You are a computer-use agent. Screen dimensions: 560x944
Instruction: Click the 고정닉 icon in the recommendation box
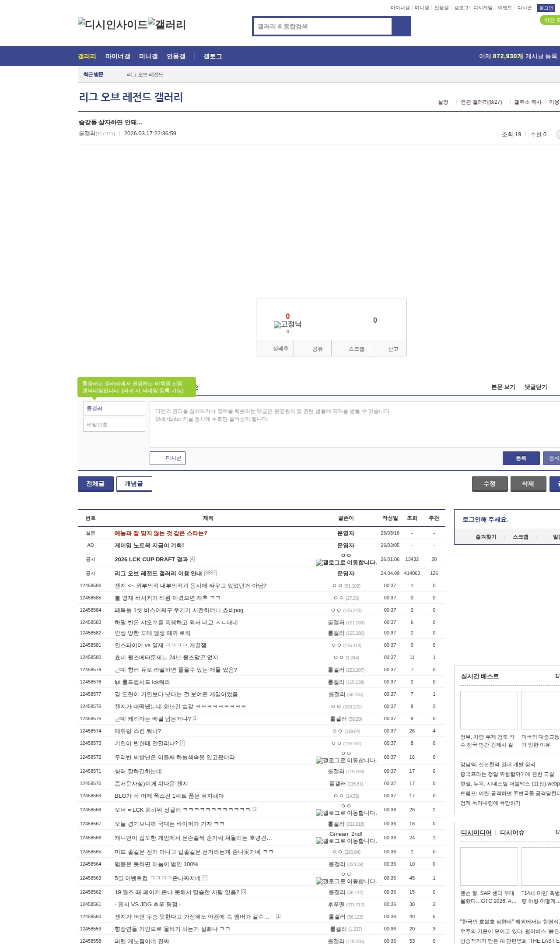point(287,324)
